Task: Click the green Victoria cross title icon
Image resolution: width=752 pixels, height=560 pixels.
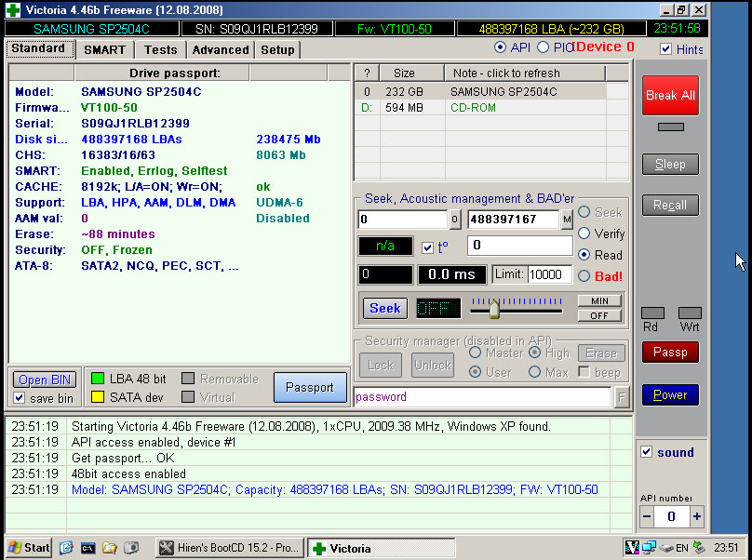Action: tap(13, 9)
